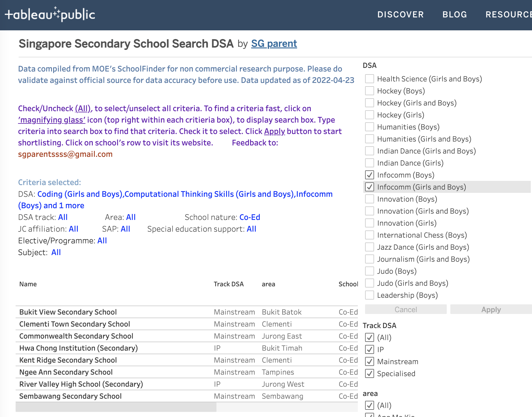Click the Bukit Timah area cell

pyautogui.click(x=282, y=348)
